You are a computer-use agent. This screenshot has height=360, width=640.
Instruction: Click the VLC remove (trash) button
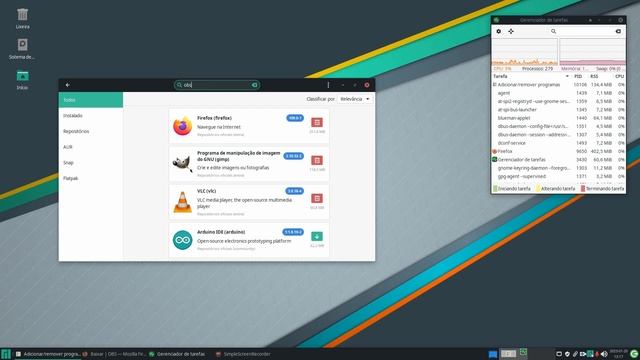pyautogui.click(x=317, y=198)
